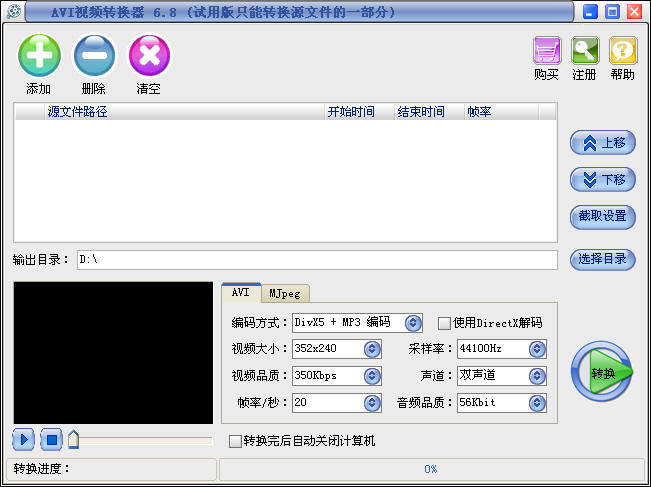The height and width of the screenshot is (487, 651).
Task: Switch to the MJpeg tab
Action: point(285,293)
